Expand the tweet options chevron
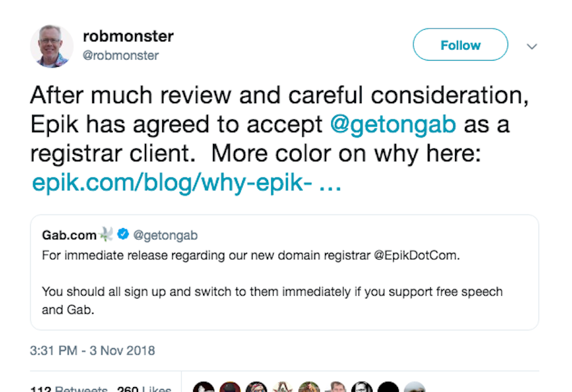Screen dimensions: 572x392 tap(532, 46)
